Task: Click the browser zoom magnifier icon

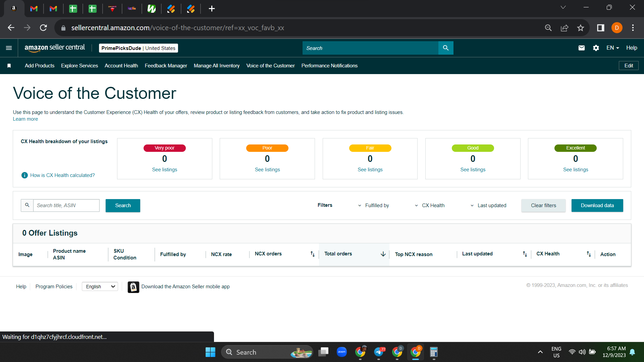Action: [548, 28]
